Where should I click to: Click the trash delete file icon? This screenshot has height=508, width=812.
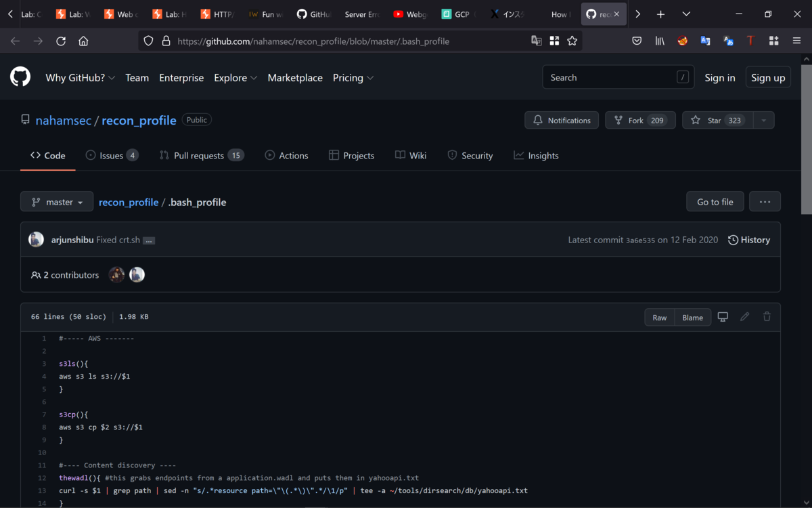coord(767,316)
